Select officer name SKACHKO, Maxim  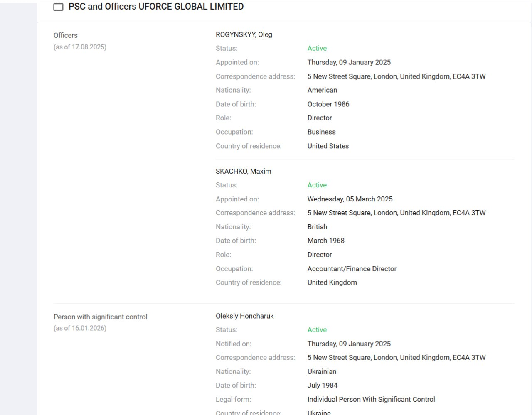244,171
